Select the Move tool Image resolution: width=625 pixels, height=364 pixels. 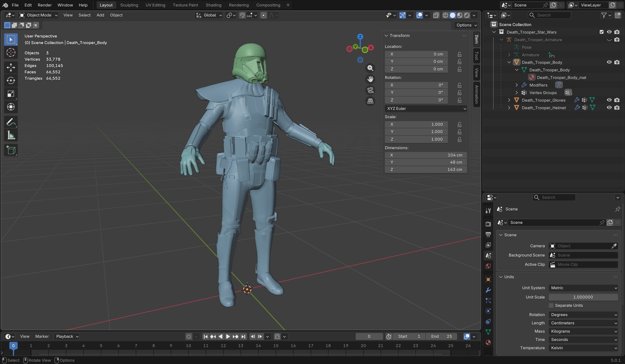pos(11,67)
